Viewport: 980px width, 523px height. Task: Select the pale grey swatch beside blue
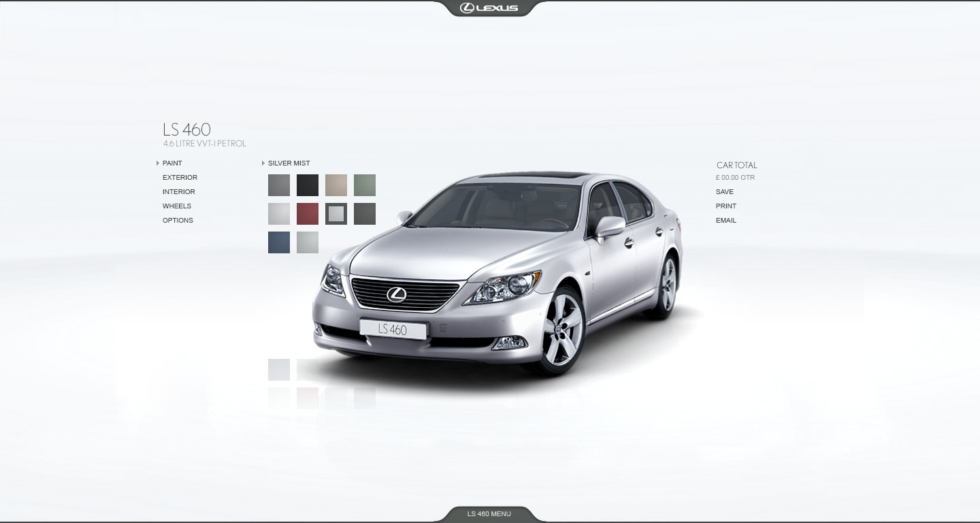308,242
